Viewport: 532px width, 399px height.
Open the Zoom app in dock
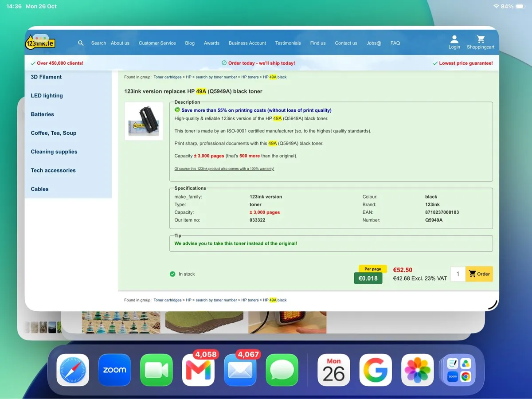114,370
